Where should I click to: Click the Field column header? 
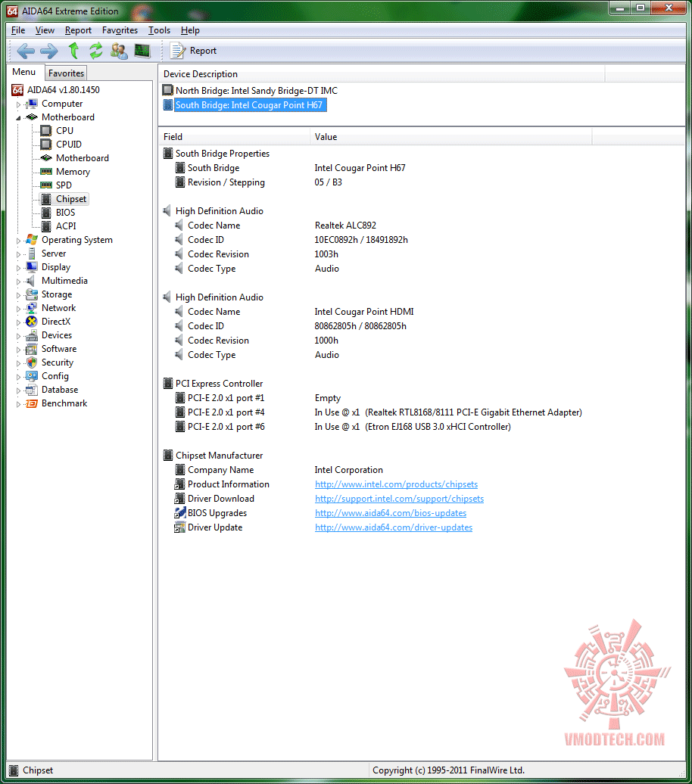point(234,137)
